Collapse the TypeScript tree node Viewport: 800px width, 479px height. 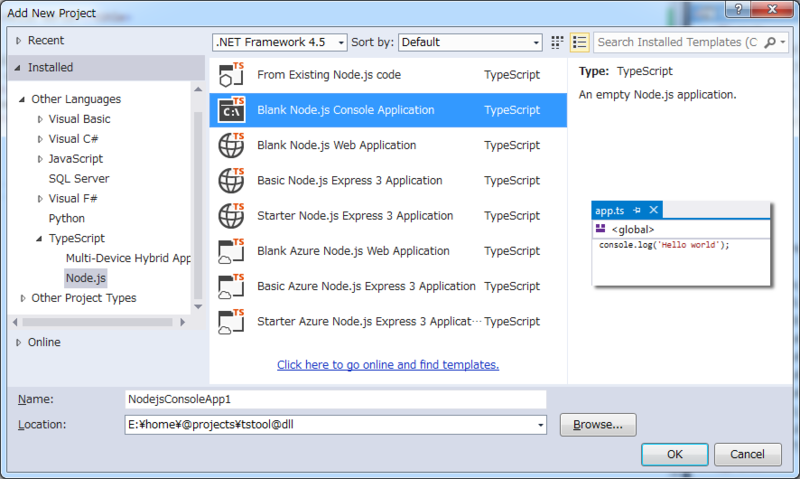click(x=39, y=239)
